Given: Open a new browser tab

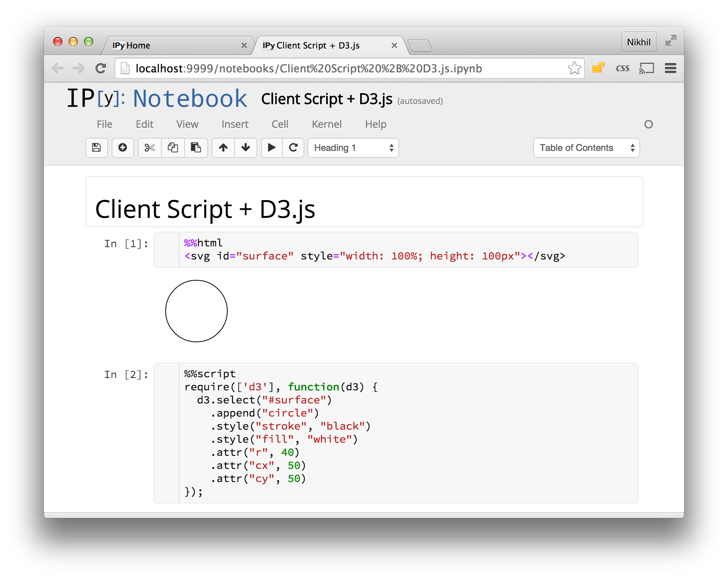Looking at the screenshot, I should point(420,45).
